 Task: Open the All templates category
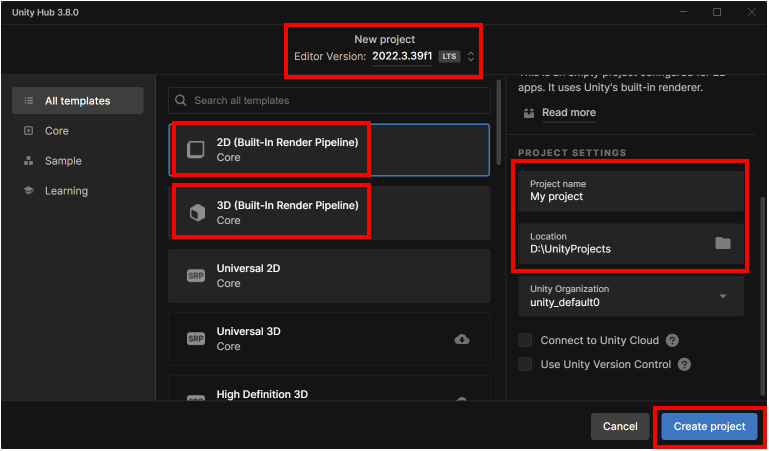[77, 100]
